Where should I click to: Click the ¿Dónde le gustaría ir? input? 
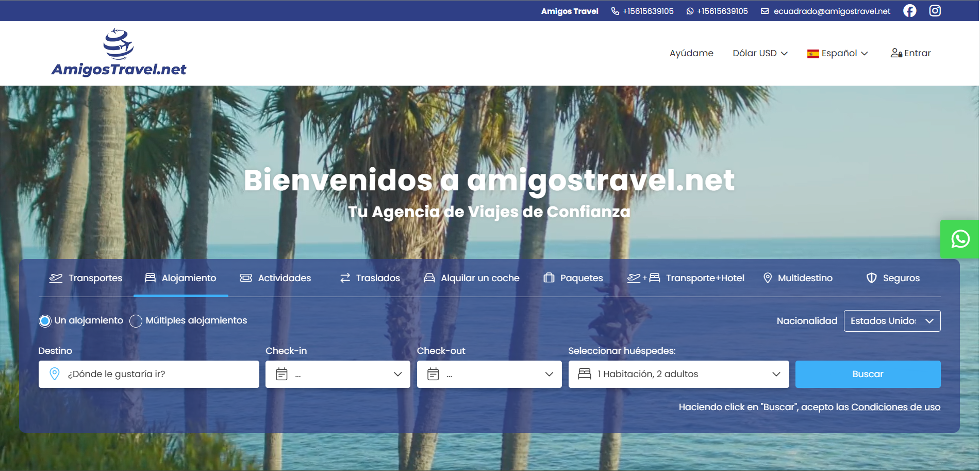tap(148, 374)
